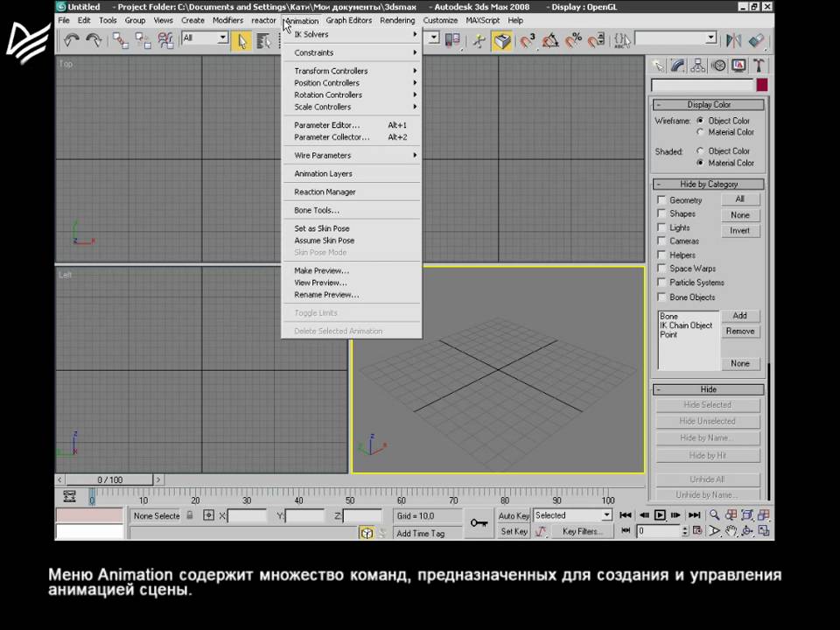
Task: Click the Undo arrow icon
Action: point(71,40)
